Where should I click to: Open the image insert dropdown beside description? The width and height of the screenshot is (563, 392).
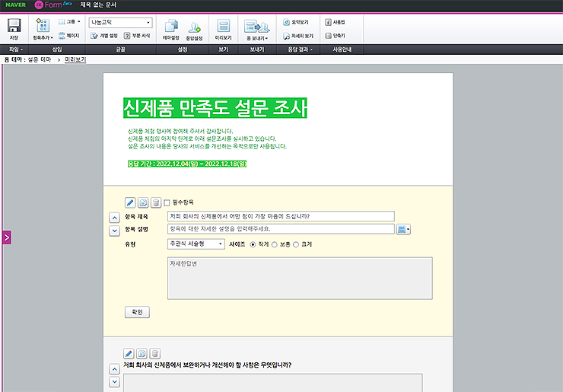(x=403, y=229)
